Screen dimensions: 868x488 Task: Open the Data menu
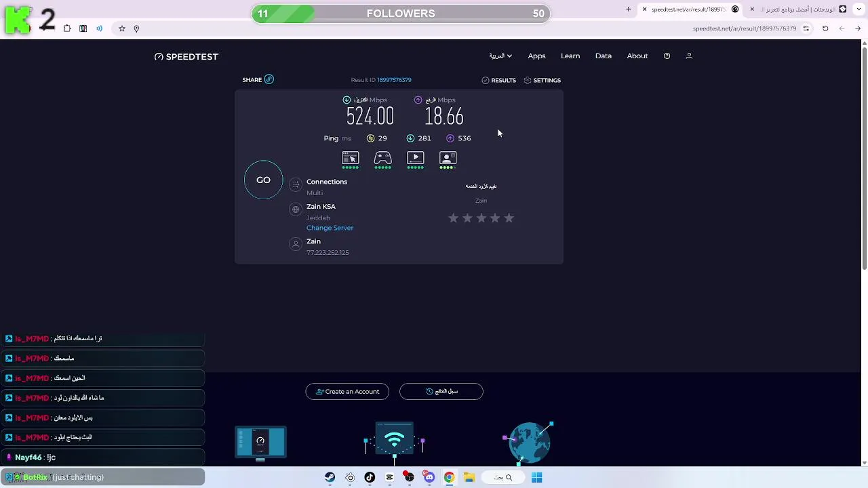tap(604, 56)
